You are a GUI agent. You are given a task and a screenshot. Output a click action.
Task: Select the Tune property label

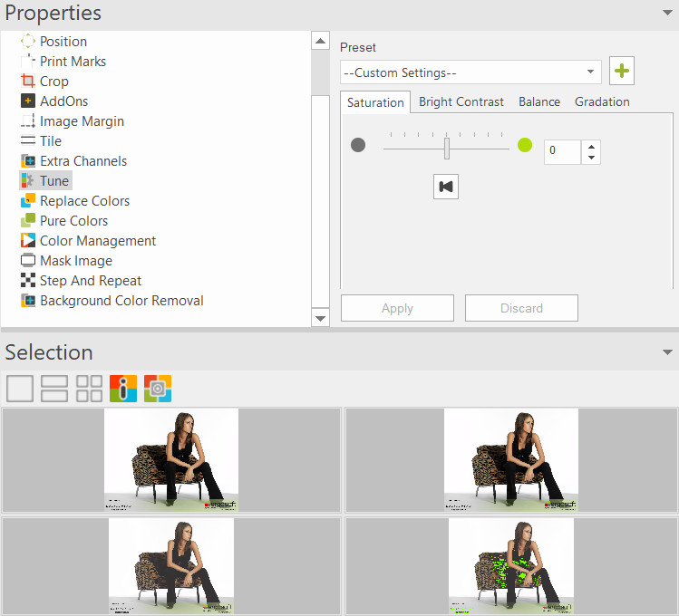[54, 180]
